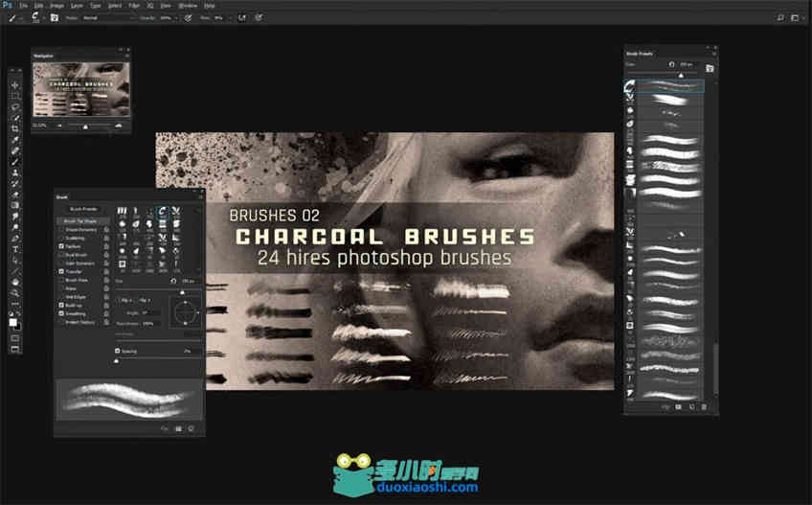
Task: Open the Window menu
Action: click(188, 5)
